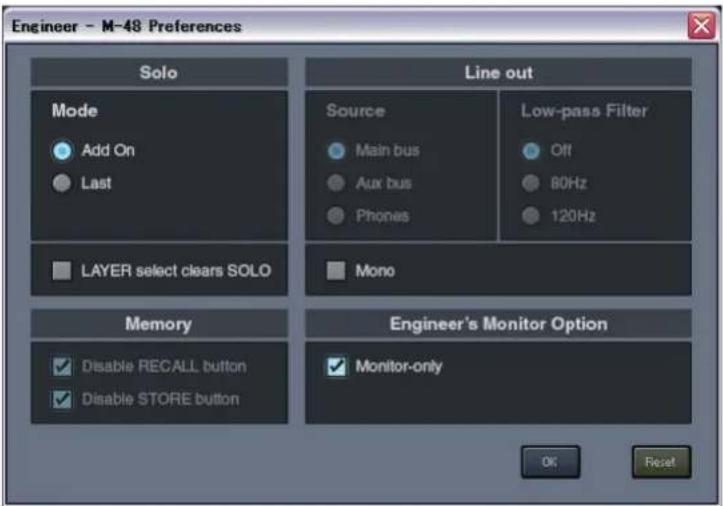Click the Engineer - M-48 Preferences title

click(x=126, y=26)
